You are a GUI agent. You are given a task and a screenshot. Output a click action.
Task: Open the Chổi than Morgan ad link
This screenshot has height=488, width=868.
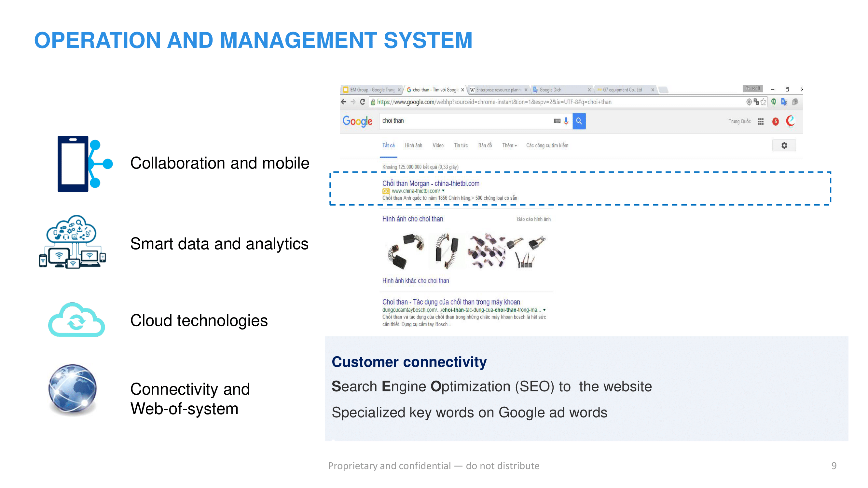pos(430,183)
